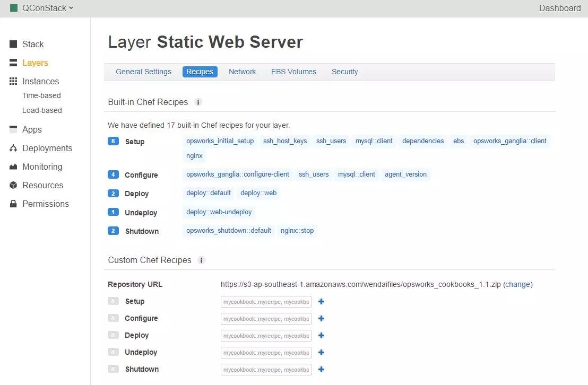Viewport: 588px width, 385px height.
Task: Click the opsworks_ganglia::client recipe
Action: point(509,141)
